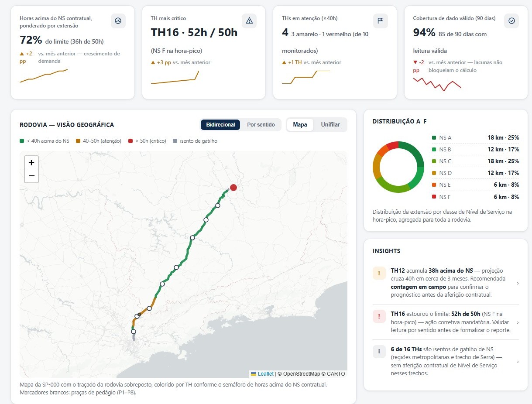532x404 pixels.
Task: Click the sparkline on TH mais crítico card
Action: [x=175, y=77]
